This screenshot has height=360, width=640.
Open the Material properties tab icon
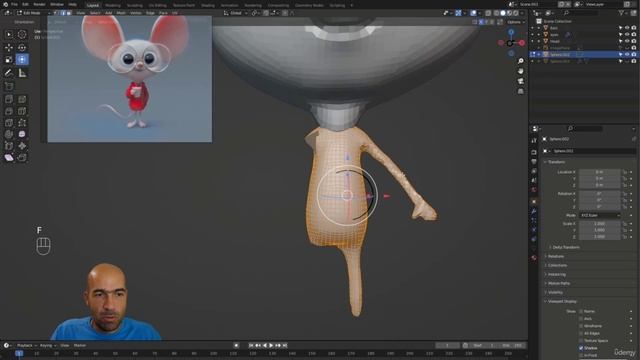pos(534,258)
